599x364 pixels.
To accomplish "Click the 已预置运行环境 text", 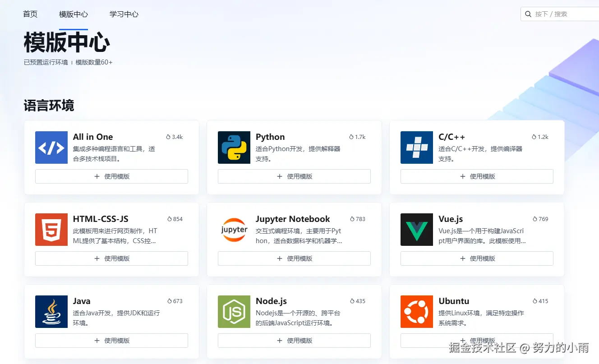I will [x=46, y=62].
